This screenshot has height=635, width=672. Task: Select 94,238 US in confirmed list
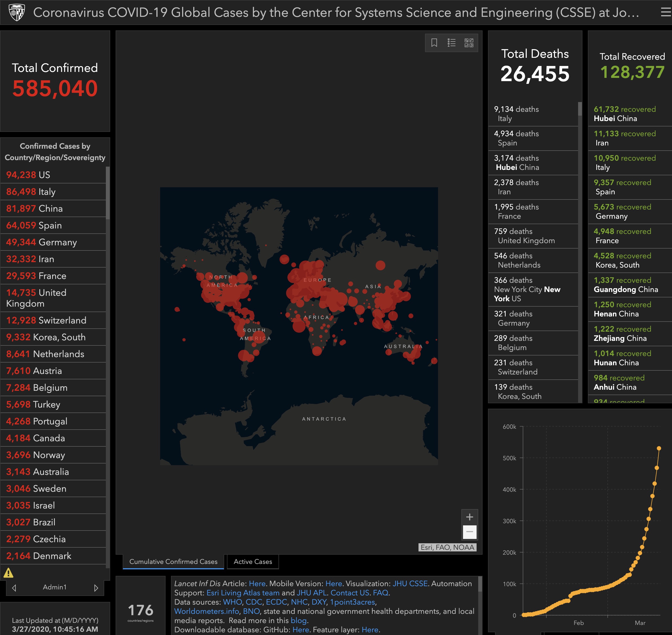(53, 175)
